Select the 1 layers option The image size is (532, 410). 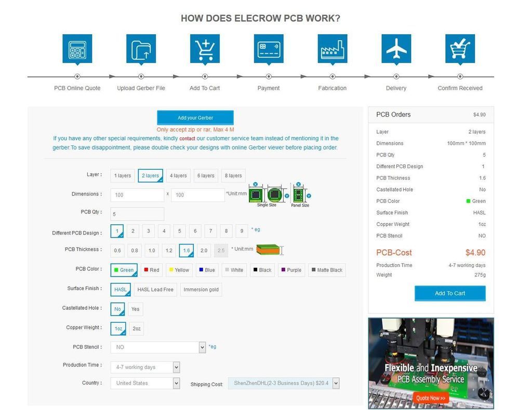pyautogui.click(x=123, y=175)
